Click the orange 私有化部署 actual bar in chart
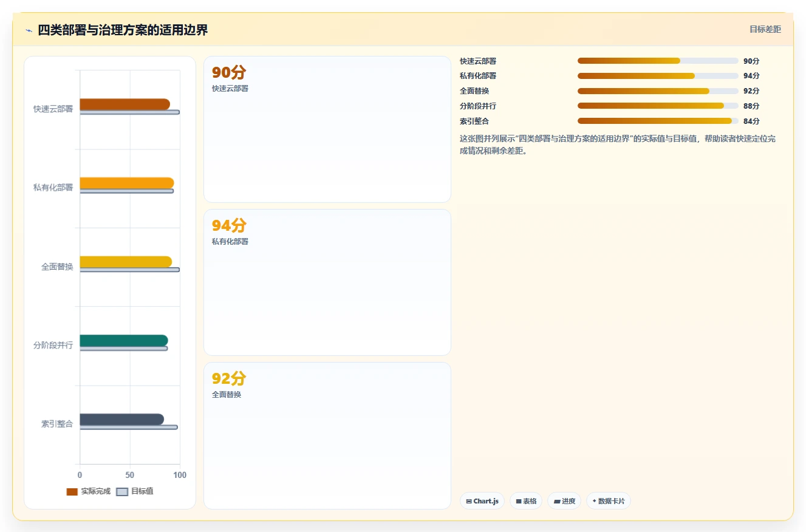 point(126,183)
